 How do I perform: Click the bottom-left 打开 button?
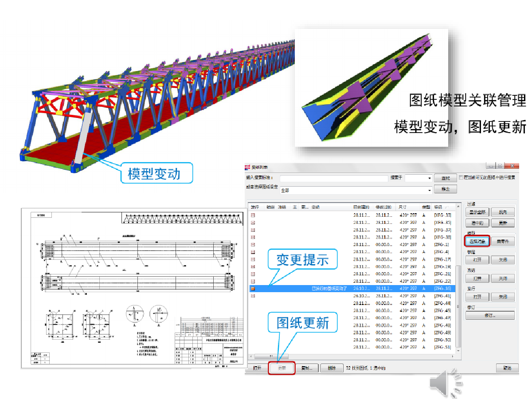point(257,368)
